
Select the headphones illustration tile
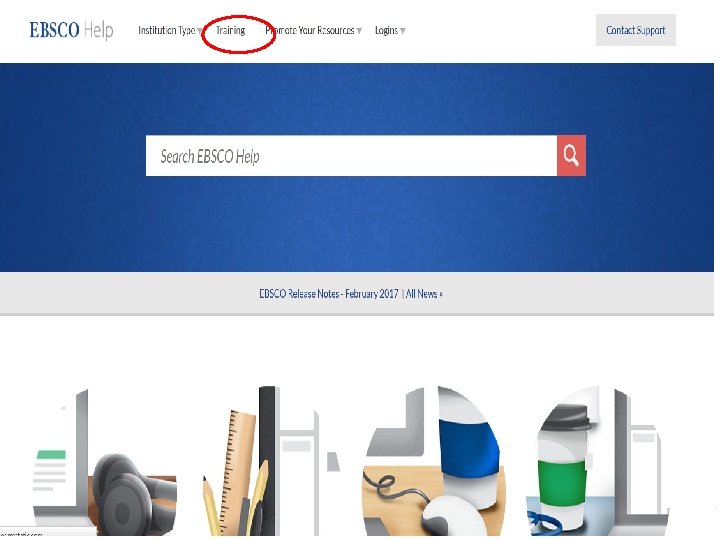click(x=105, y=461)
